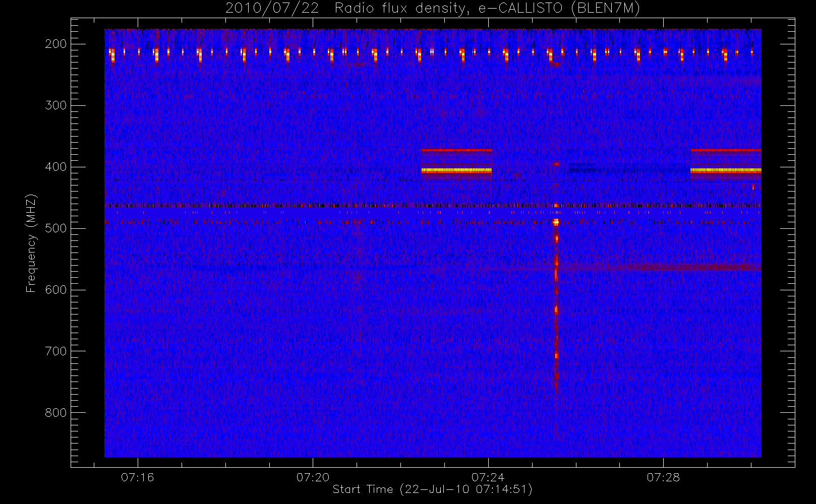Click the 400 frequency tick label
Screen dimensions: 816x504
pyautogui.click(x=56, y=167)
